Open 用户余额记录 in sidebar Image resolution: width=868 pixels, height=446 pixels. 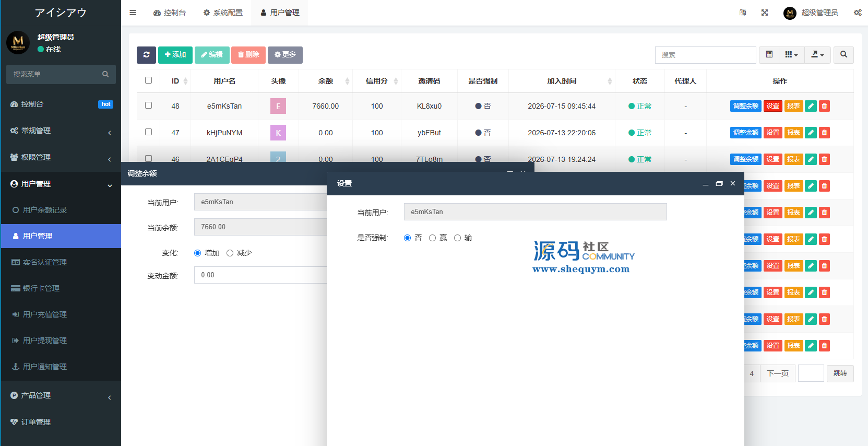pos(61,210)
